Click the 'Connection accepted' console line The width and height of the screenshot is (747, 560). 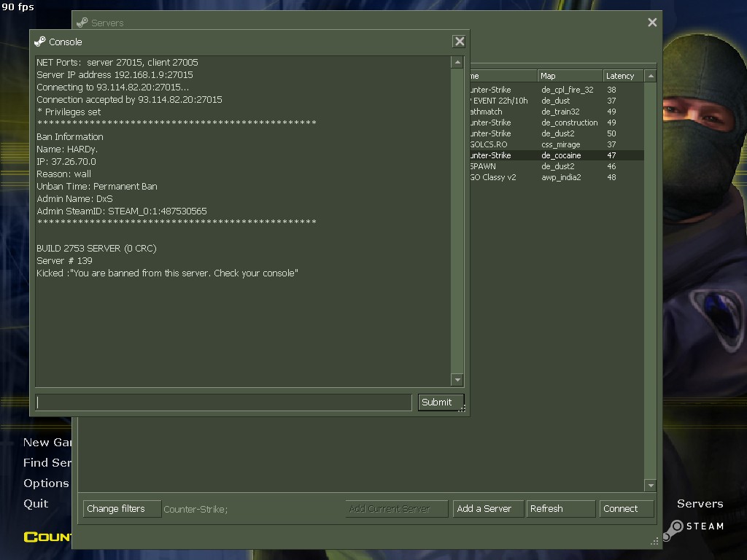[x=129, y=99]
